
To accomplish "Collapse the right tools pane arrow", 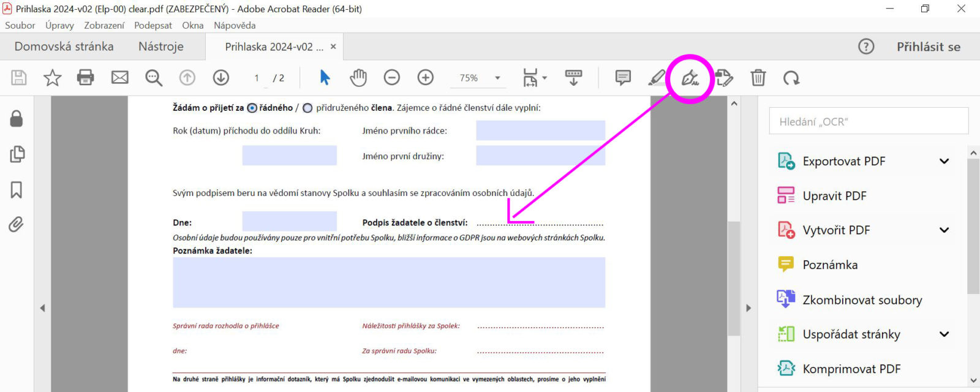I will pyautogui.click(x=748, y=308).
